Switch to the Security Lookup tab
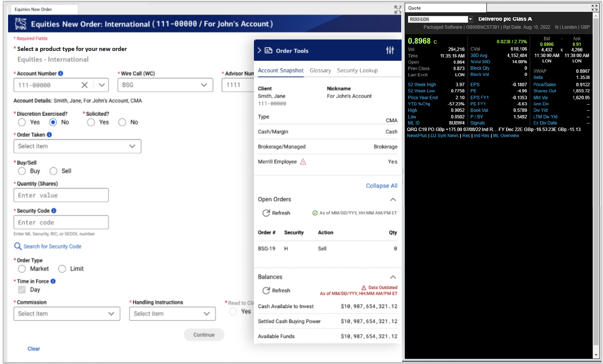Viewport: 603px width, 364px height. click(358, 71)
